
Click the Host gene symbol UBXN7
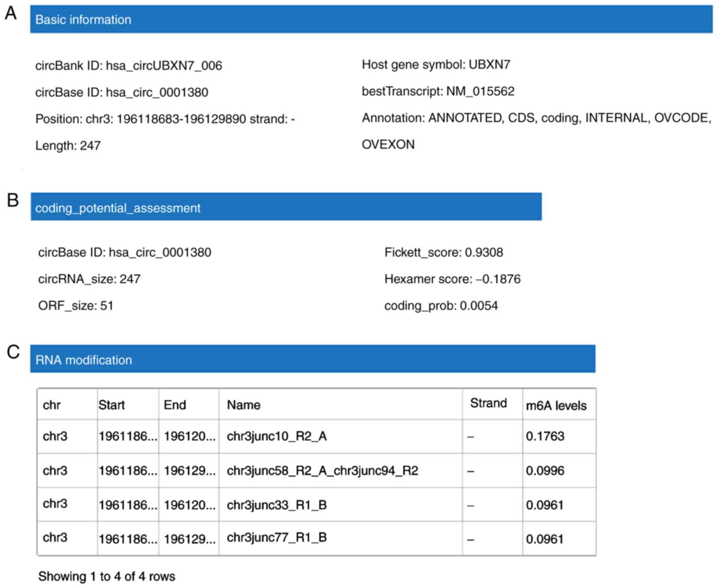[x=435, y=65]
